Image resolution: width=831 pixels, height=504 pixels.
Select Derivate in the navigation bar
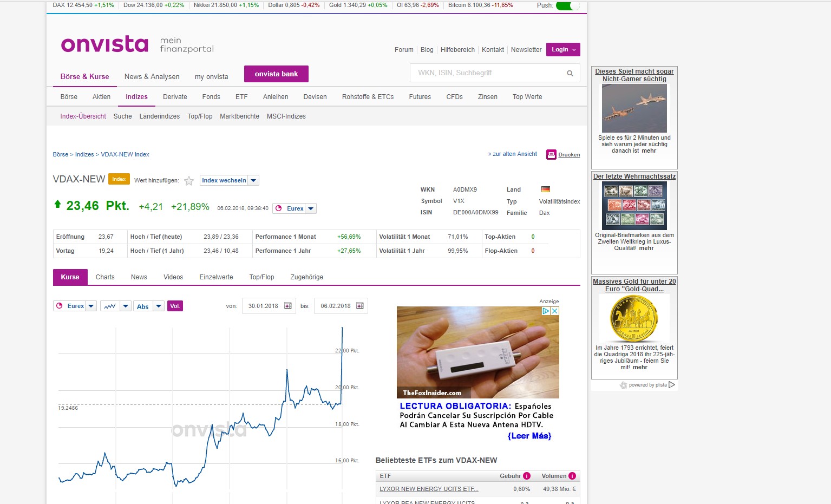(x=175, y=97)
